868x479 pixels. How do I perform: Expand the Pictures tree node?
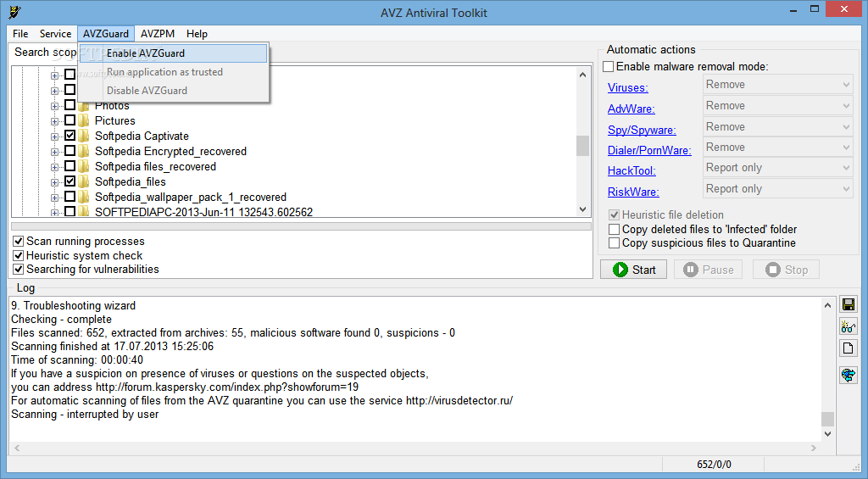point(54,121)
